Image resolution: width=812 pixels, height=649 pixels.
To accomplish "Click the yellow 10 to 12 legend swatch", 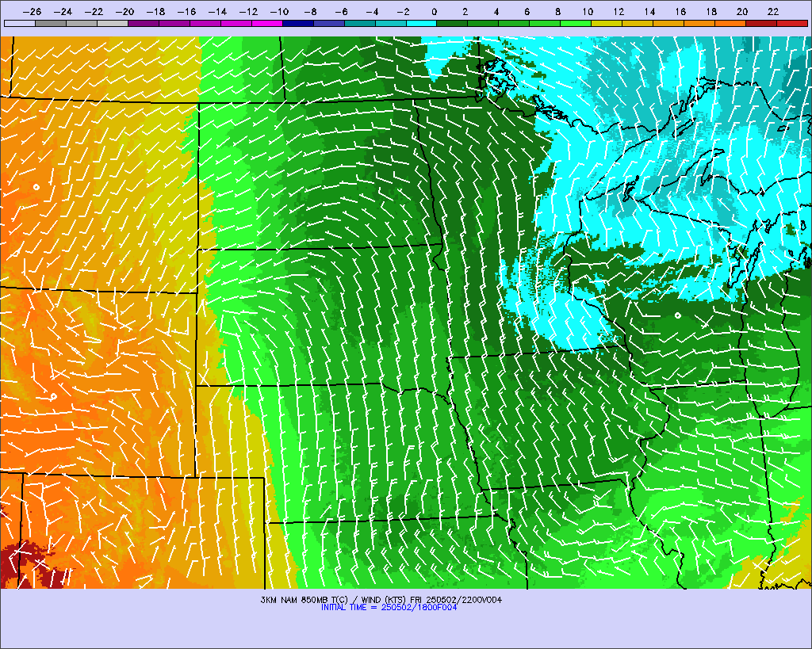I will pyautogui.click(x=607, y=23).
